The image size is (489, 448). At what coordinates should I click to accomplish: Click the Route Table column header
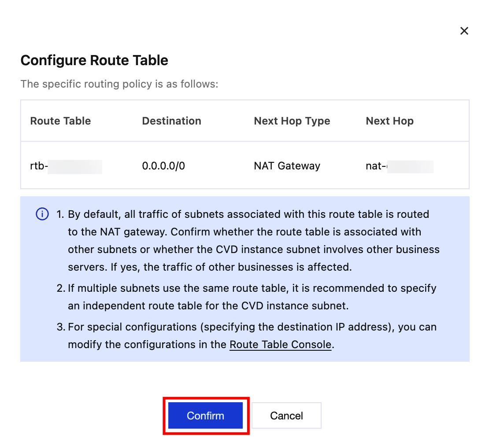point(60,121)
